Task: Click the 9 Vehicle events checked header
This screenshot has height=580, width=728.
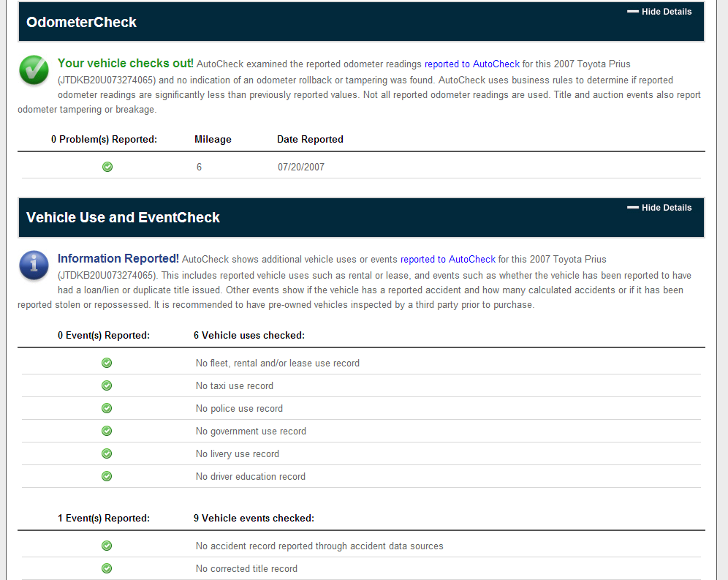Action: click(x=254, y=518)
